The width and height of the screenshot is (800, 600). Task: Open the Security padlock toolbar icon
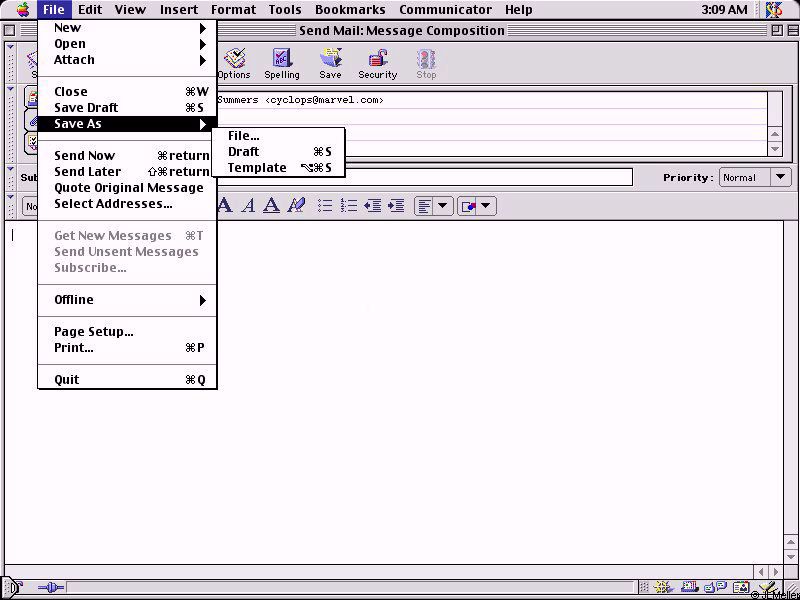pos(378,64)
